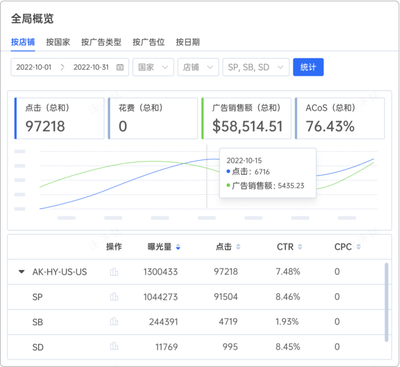Open chart icon in SP row
This screenshot has width=400, height=367.
[114, 297]
